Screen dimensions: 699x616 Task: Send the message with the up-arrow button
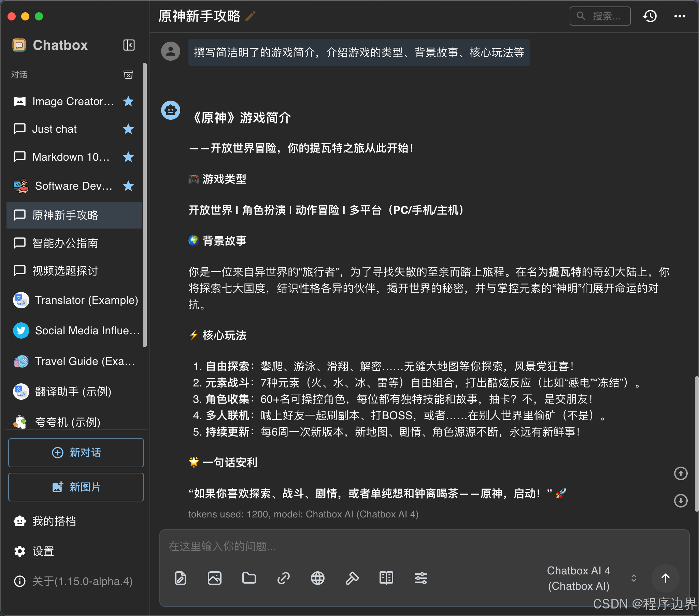point(665,578)
